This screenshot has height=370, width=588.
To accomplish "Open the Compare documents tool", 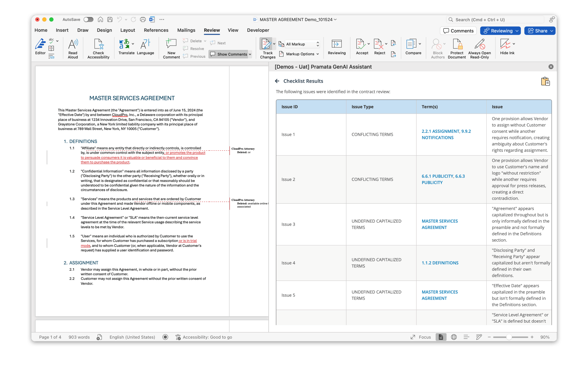I will click(413, 47).
